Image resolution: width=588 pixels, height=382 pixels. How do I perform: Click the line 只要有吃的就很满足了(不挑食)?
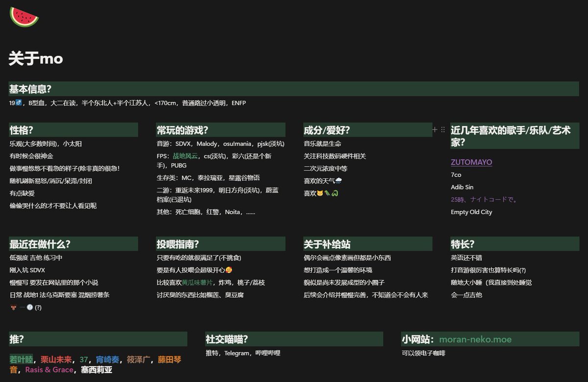click(199, 258)
